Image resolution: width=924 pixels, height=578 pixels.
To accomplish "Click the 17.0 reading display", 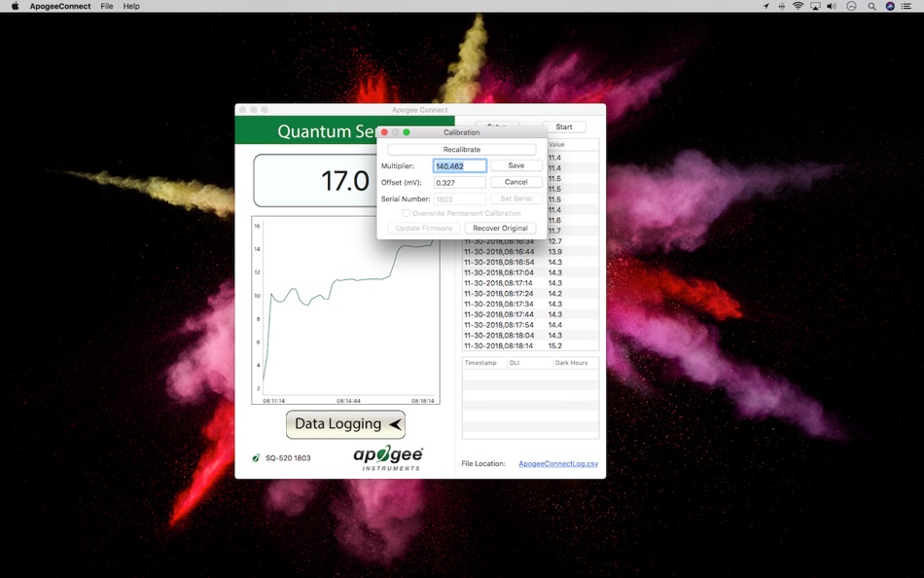I will 344,180.
